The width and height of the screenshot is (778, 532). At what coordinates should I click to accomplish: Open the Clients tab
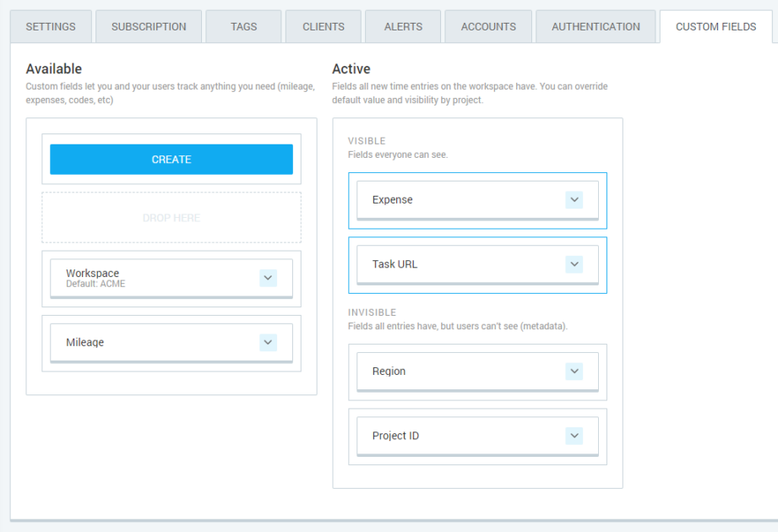[323, 27]
